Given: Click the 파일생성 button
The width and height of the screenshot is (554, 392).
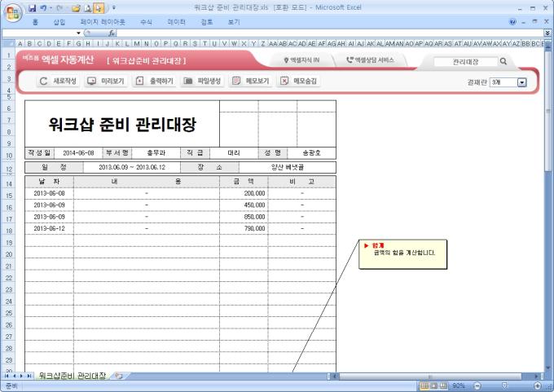Looking at the screenshot, I should tap(202, 81).
